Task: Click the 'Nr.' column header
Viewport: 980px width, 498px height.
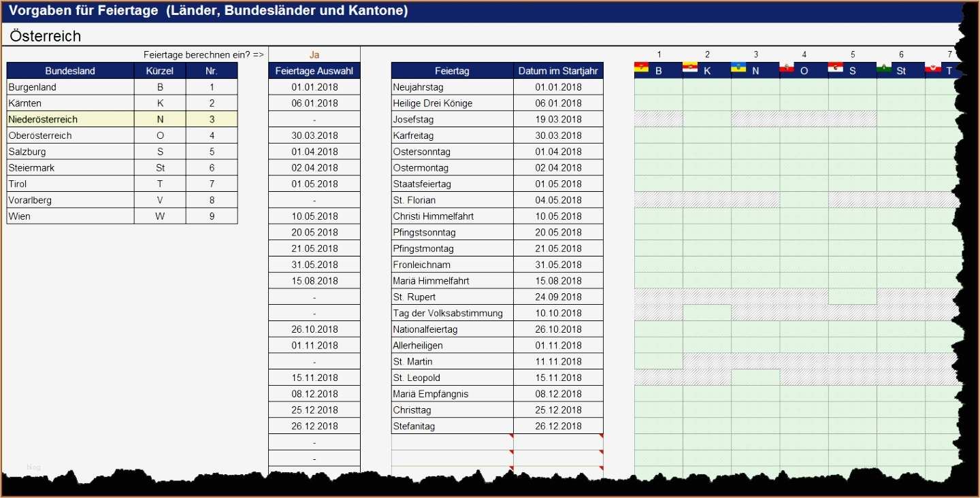Action: click(212, 71)
